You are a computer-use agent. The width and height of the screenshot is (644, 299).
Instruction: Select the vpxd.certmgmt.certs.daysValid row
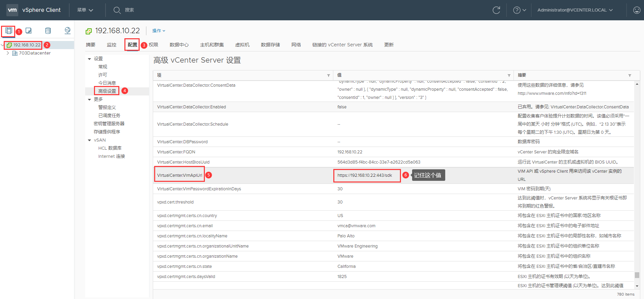tap(393, 277)
